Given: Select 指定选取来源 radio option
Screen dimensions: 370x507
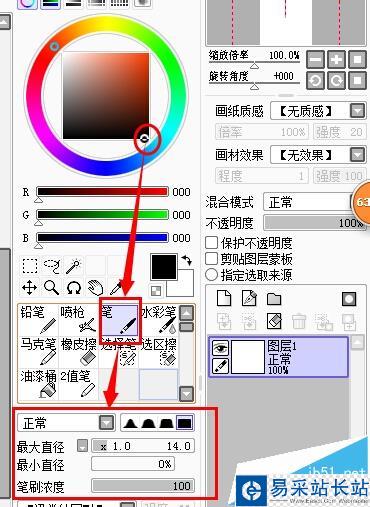Looking at the screenshot, I should coord(211,275).
